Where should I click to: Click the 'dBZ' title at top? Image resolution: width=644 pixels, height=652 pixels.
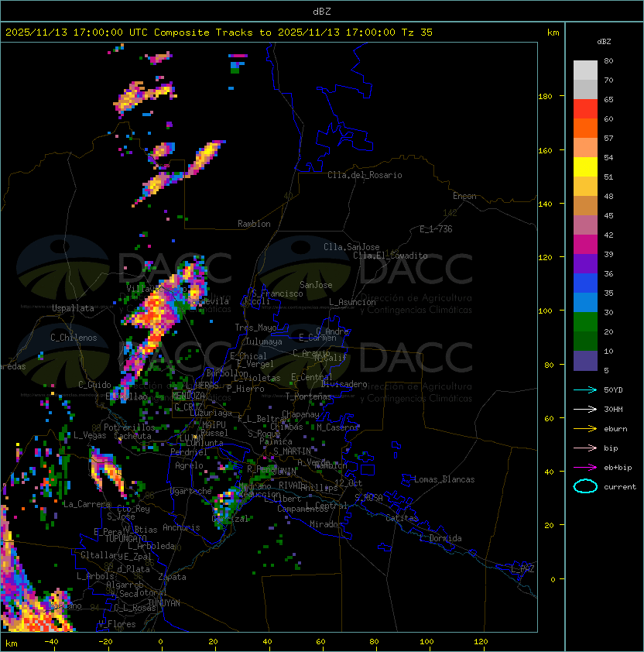pyautogui.click(x=322, y=12)
